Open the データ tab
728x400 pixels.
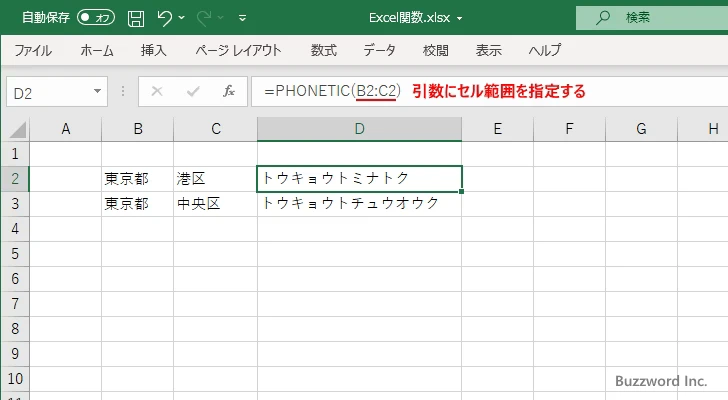(x=379, y=50)
